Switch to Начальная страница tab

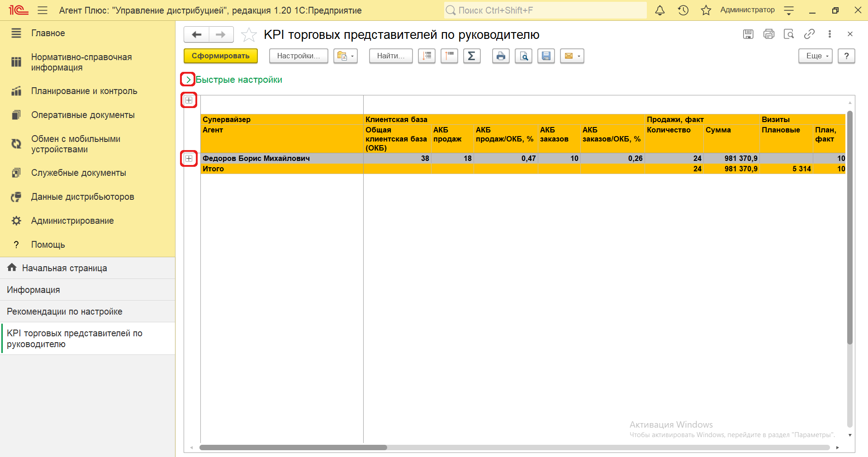click(x=87, y=268)
